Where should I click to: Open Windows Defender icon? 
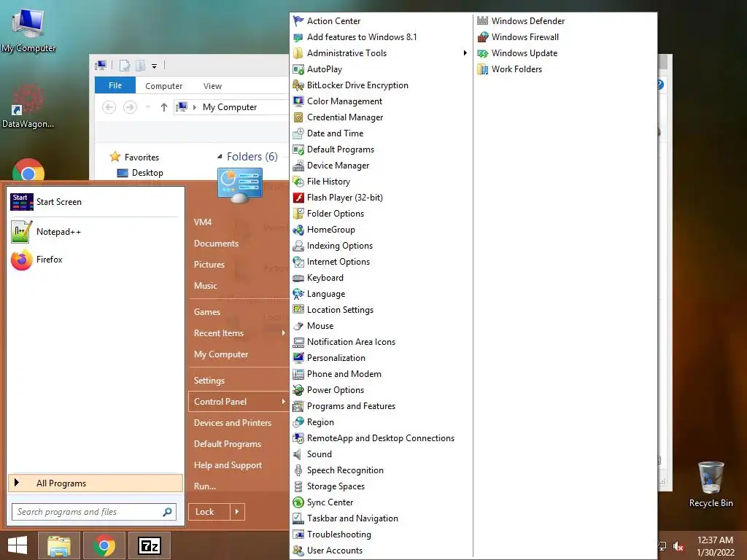coord(483,21)
